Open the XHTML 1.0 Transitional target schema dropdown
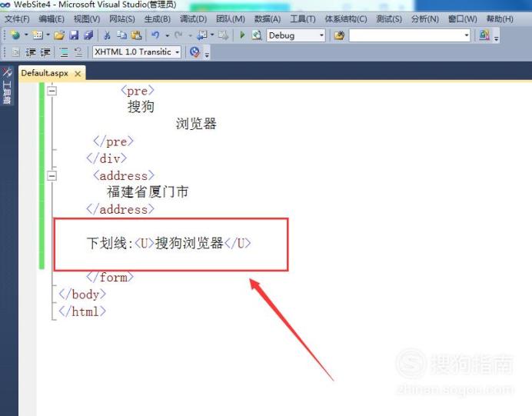 pos(137,52)
